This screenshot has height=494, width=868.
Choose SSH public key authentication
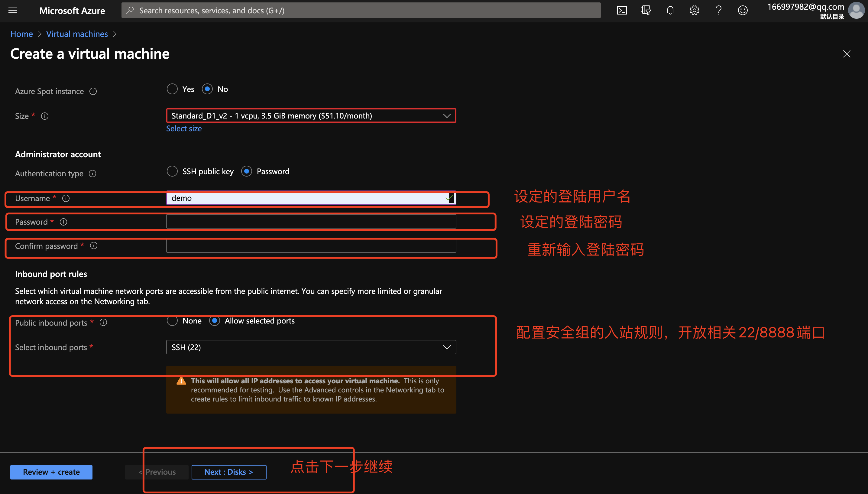point(172,171)
